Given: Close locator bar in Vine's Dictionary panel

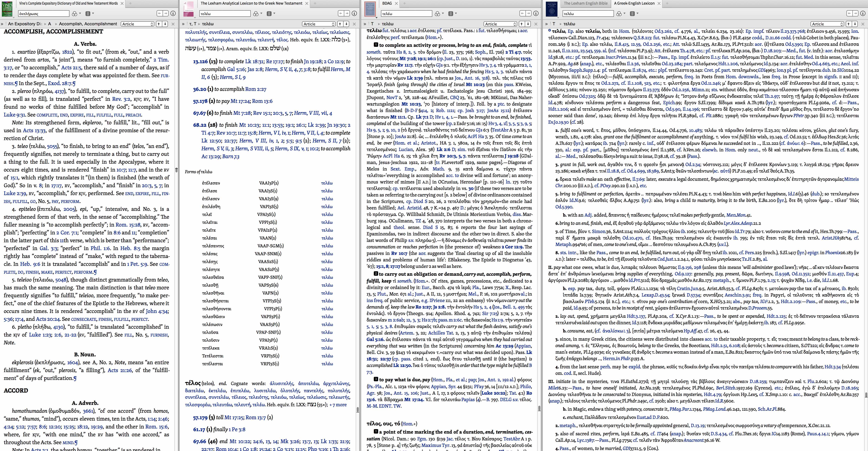Looking at the screenshot, I should pos(173,24).
